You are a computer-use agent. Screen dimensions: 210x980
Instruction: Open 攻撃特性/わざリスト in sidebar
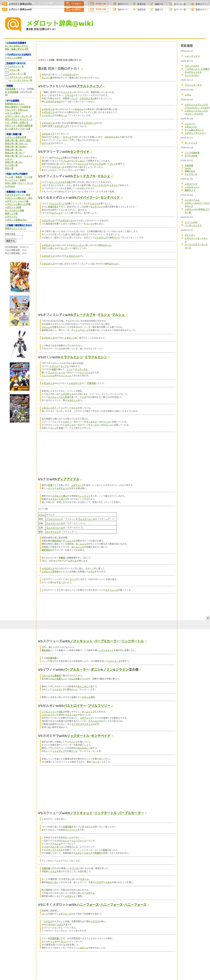(15, 104)
